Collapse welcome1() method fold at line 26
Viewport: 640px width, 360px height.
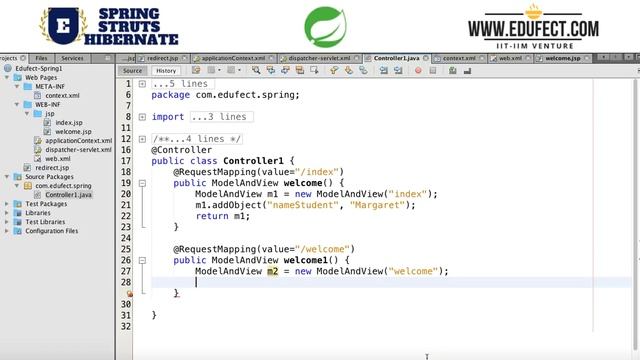coord(142,260)
